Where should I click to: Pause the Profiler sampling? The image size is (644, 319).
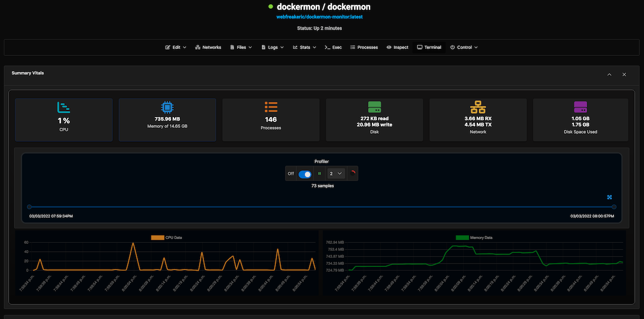(x=319, y=173)
